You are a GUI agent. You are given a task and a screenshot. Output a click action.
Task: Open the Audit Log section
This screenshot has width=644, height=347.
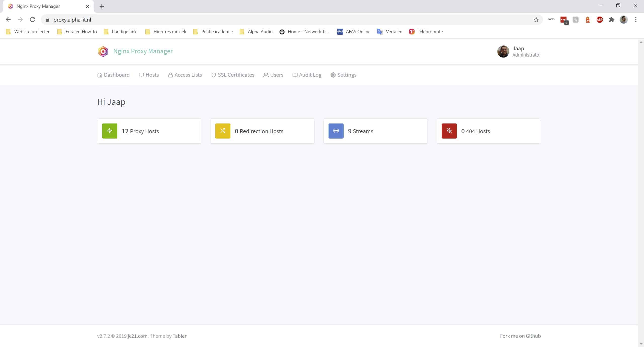tap(307, 75)
